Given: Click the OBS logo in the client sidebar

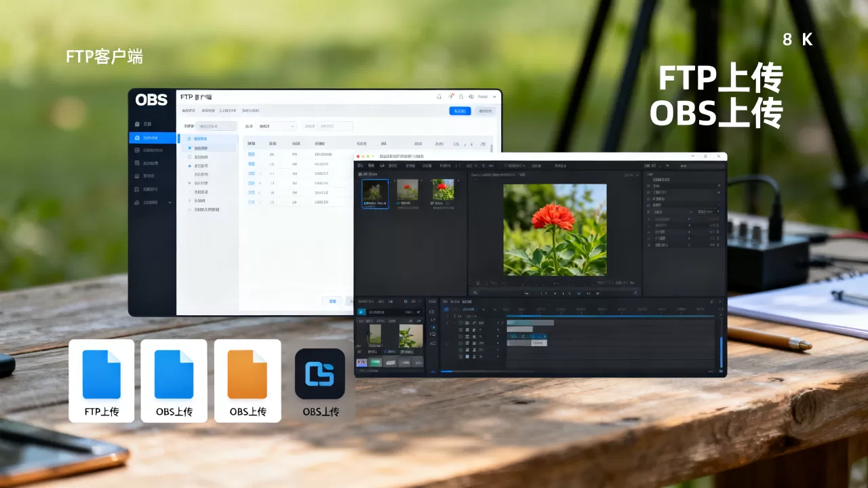Looking at the screenshot, I should click(151, 100).
